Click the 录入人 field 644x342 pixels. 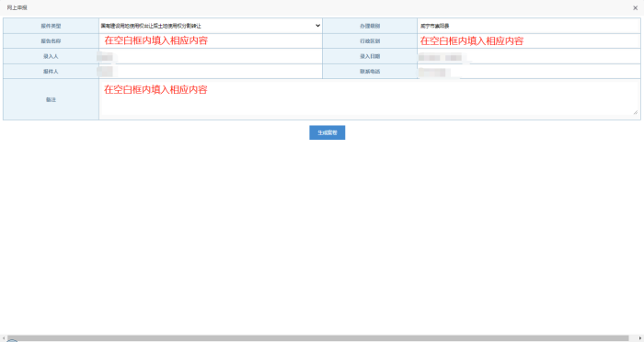point(211,56)
